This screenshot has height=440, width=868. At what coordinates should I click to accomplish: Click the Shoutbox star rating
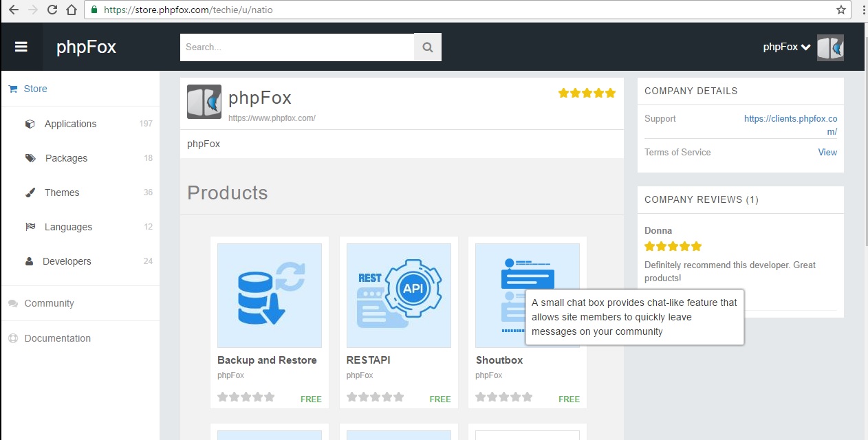tap(504, 397)
